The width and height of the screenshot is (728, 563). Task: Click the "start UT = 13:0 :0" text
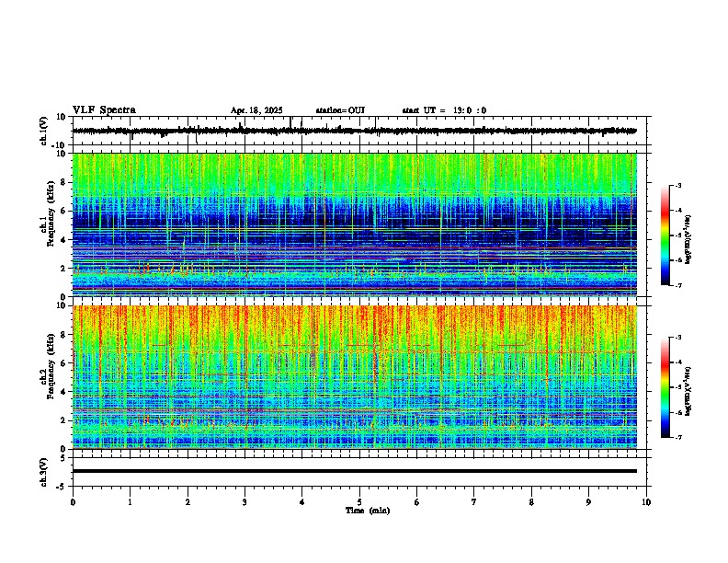(x=444, y=110)
